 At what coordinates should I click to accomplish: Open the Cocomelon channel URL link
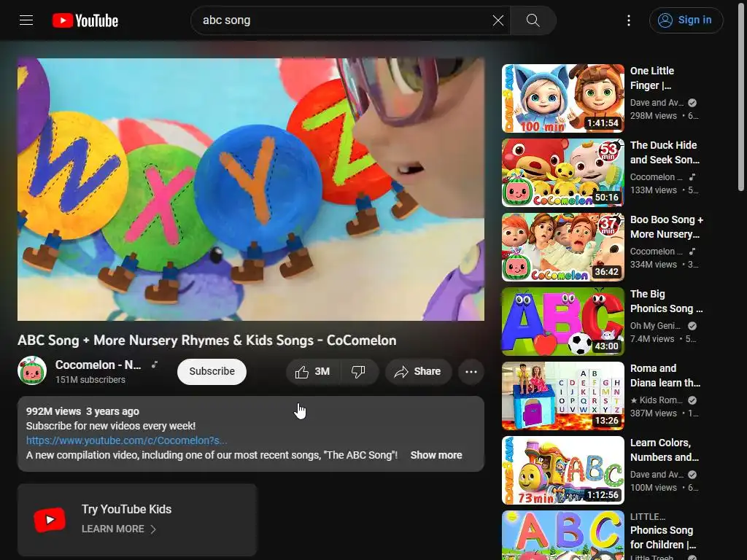(x=127, y=440)
